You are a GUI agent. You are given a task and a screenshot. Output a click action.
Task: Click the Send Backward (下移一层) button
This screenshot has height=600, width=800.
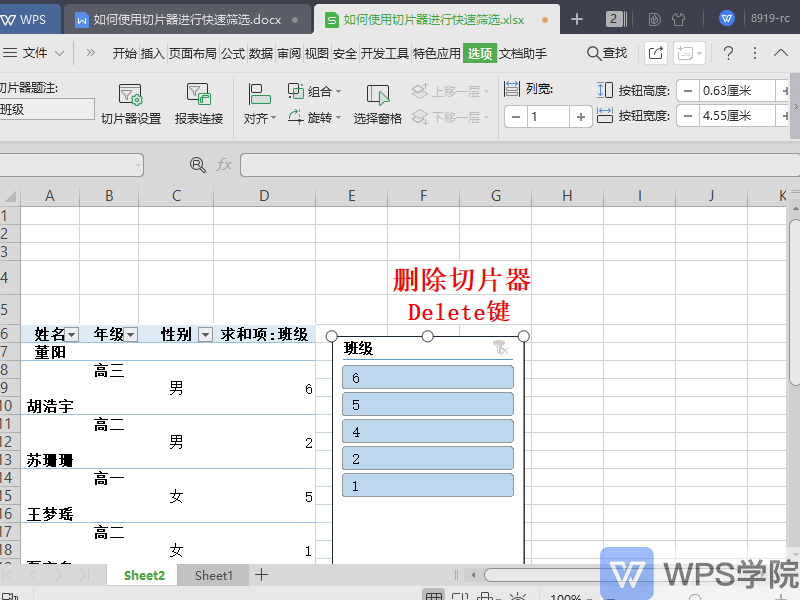click(450, 117)
